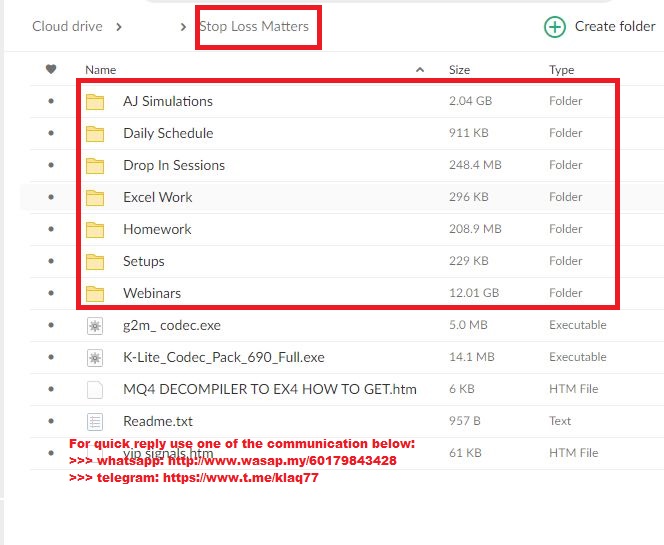Screen dimensions: 664x545
Task: Open the AJ Simulations folder name
Action: (168, 101)
